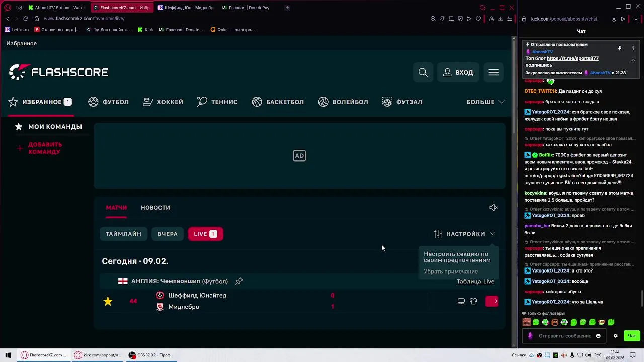Switch to AbooshTV Stream browser tab
Image resolution: width=644 pixels, height=362 pixels.
coord(56,8)
